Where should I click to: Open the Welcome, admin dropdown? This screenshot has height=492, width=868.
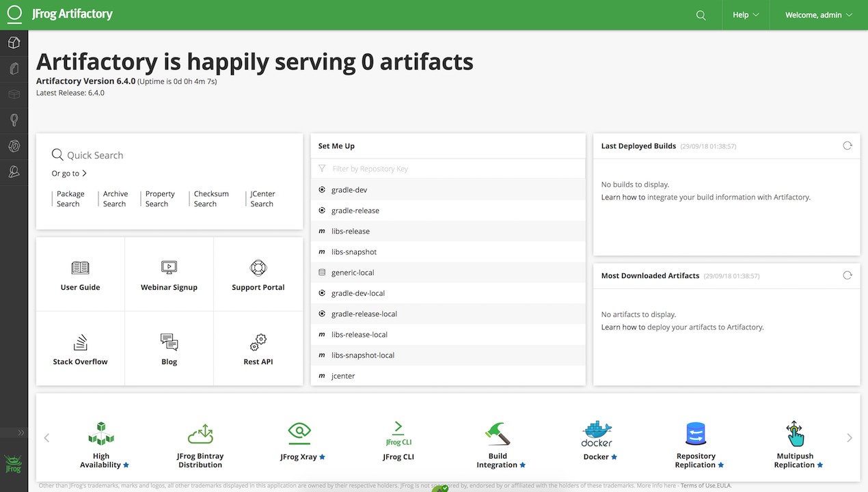[819, 15]
